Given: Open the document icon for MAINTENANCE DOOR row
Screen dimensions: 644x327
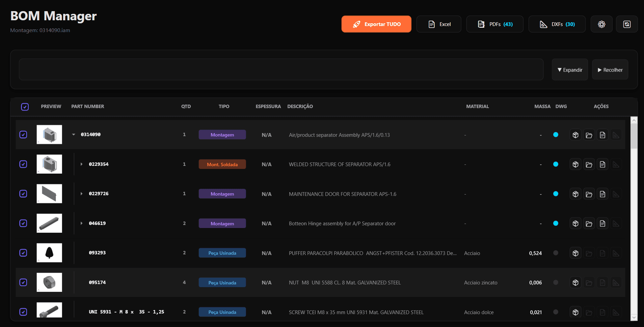Looking at the screenshot, I should click(x=603, y=194).
